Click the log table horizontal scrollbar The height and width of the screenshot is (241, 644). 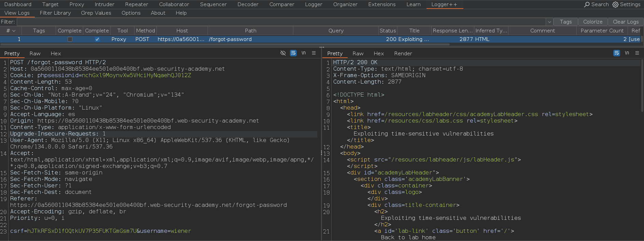pyautogui.click(x=225, y=44)
